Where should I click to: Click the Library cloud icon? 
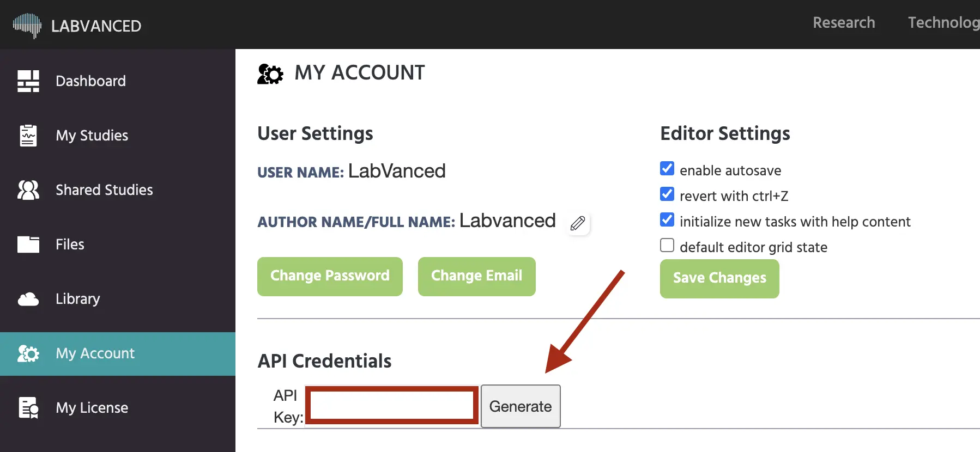tap(28, 299)
